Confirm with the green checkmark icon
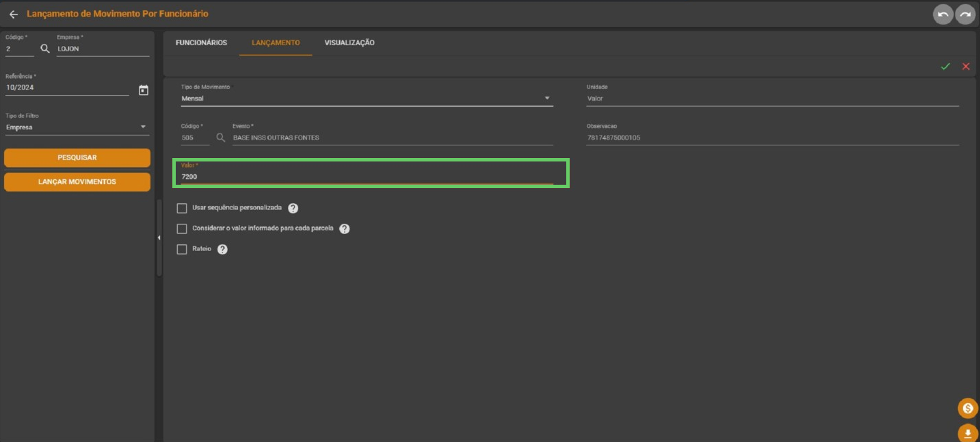This screenshot has height=442, width=980. 945,66
